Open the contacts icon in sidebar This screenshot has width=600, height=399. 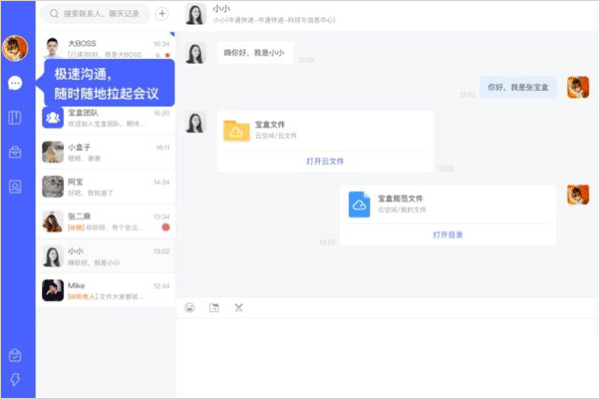[15, 186]
